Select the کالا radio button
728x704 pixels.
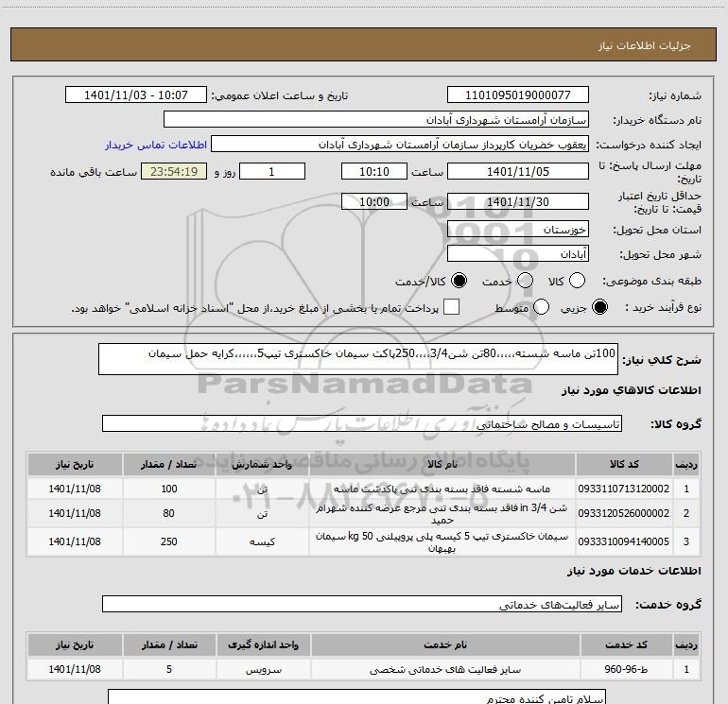click(577, 281)
